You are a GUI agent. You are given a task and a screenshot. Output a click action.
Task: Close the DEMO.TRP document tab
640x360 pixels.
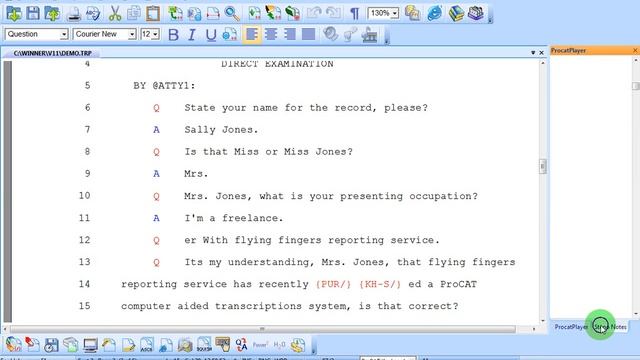pos(542,53)
